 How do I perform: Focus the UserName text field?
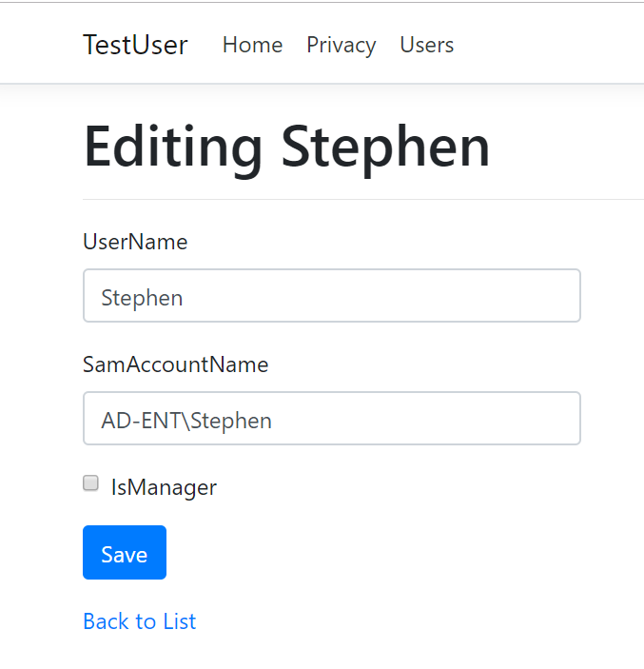pos(332,295)
